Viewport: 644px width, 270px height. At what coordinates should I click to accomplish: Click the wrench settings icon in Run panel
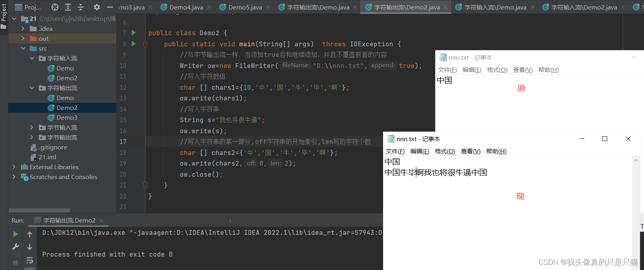coord(15,247)
